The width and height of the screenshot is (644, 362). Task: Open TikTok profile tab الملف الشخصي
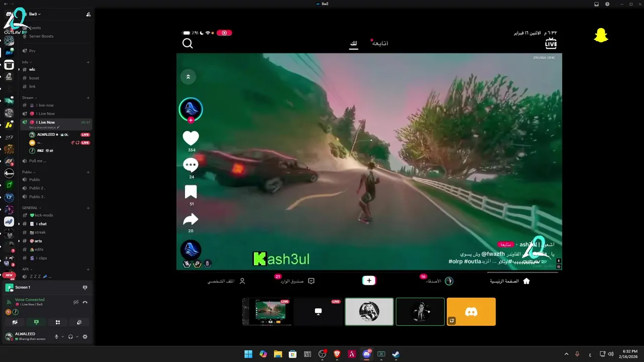coord(226,281)
